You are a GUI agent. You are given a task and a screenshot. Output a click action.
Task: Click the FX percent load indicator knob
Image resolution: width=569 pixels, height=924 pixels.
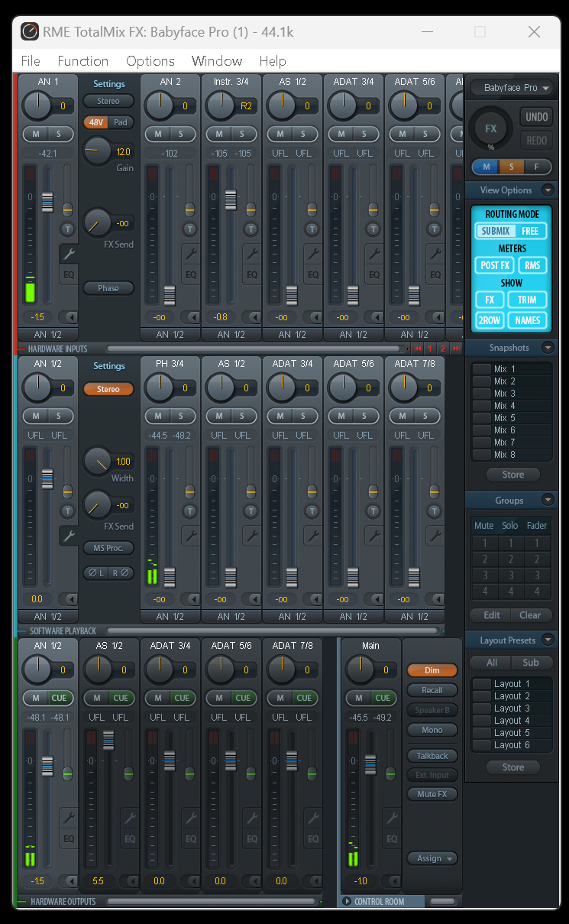[491, 128]
